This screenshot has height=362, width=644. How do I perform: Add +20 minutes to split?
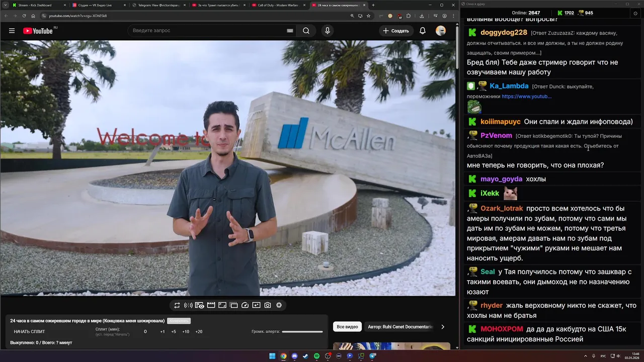click(x=199, y=331)
